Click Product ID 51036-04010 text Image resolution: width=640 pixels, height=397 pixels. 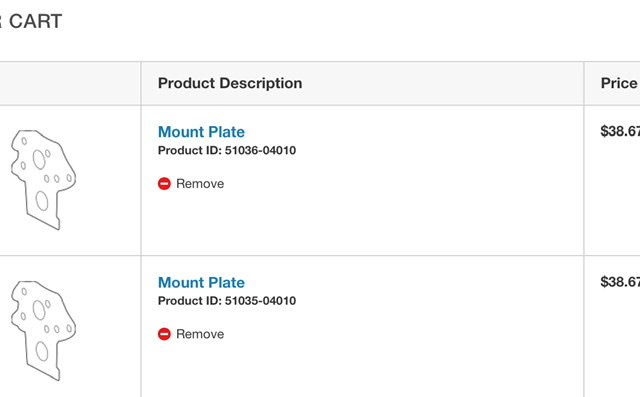(x=227, y=151)
